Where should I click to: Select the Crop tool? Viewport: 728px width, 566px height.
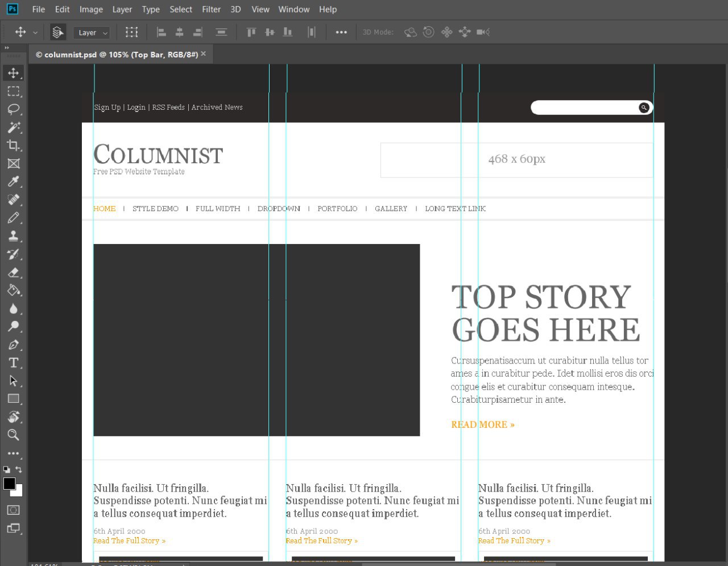pyautogui.click(x=14, y=146)
